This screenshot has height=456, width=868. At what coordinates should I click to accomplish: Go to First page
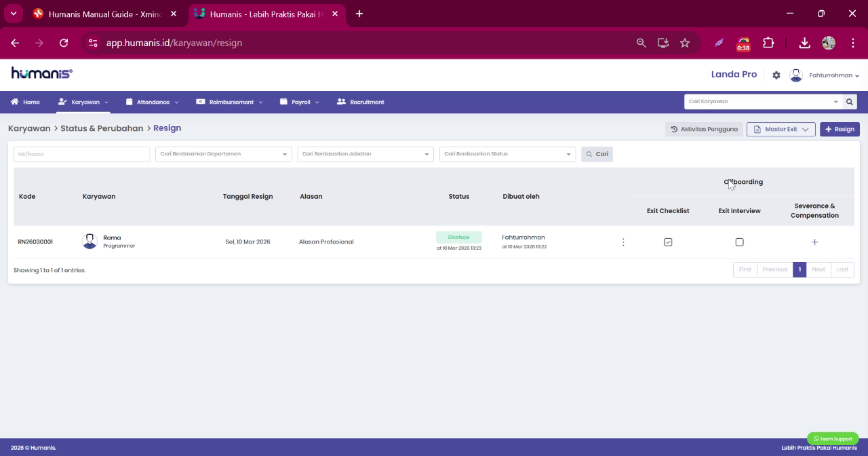pos(745,269)
